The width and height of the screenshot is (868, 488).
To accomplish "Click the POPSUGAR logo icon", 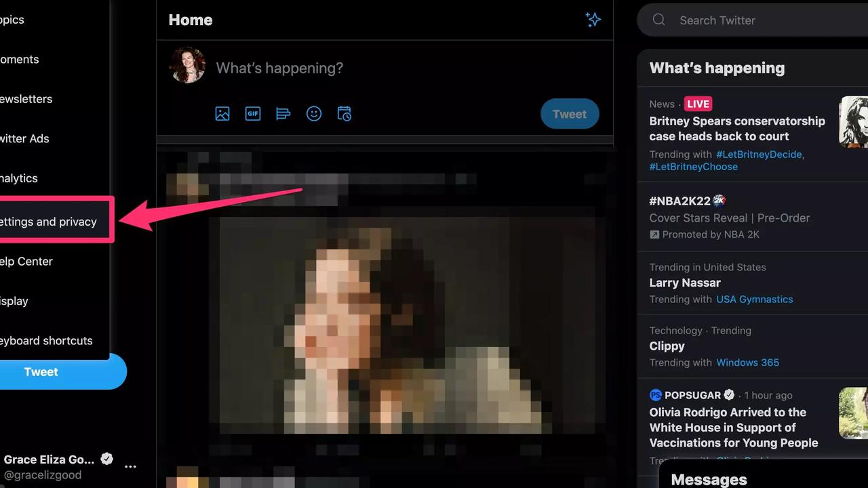I will 655,395.
